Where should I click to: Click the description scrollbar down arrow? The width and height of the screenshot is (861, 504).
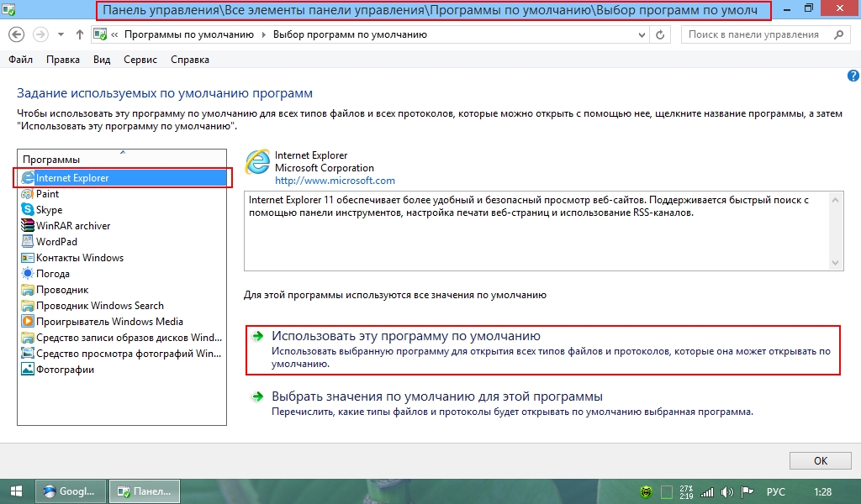[x=835, y=263]
